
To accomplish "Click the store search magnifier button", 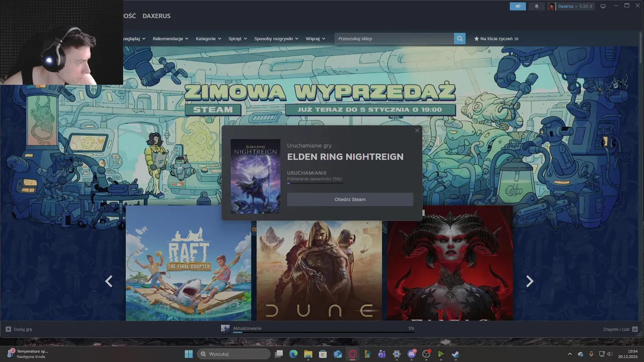I will pos(459,39).
